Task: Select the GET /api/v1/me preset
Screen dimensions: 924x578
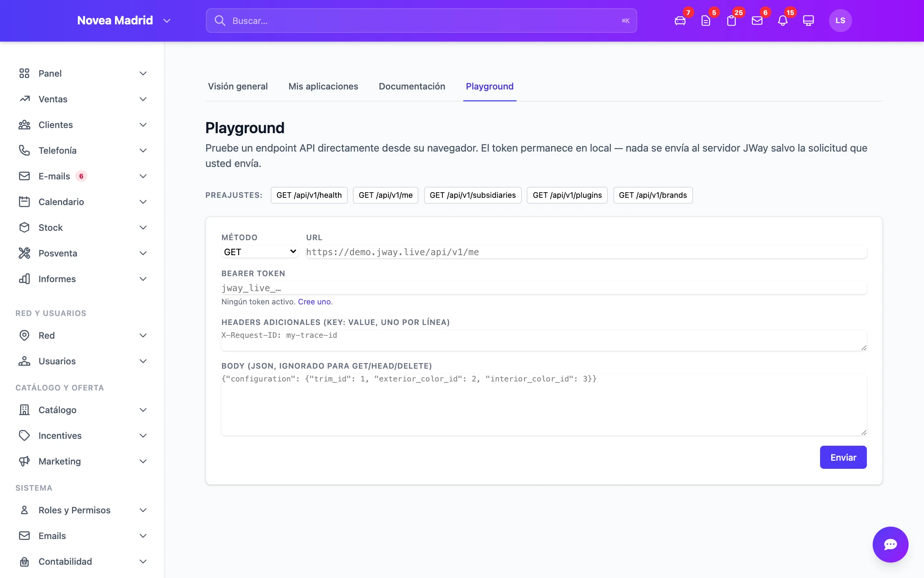Action: pos(385,195)
